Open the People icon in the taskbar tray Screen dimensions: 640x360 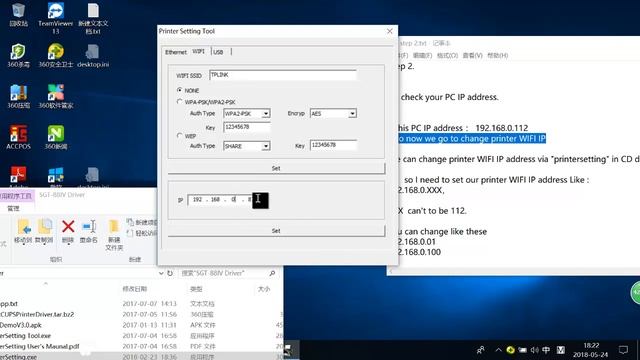tap(480, 350)
